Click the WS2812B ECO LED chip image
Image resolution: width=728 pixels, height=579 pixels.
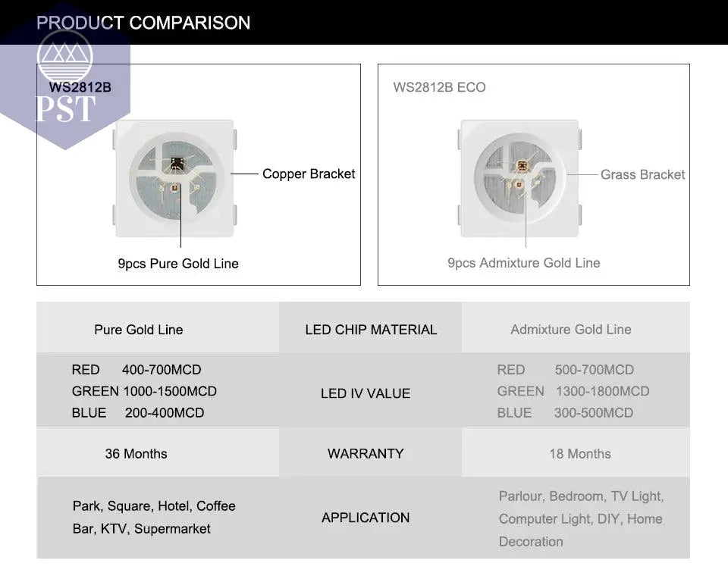[519, 179]
